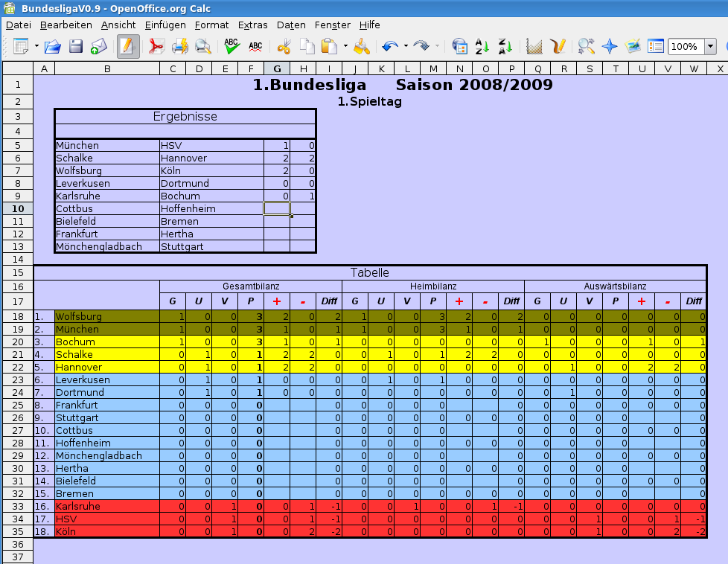Image resolution: width=728 pixels, height=564 pixels.
Task: Click the Save document floppy icon
Action: tap(76, 47)
